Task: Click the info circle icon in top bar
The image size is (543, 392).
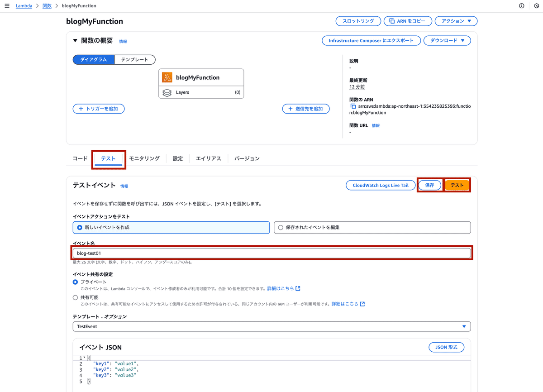Action: (x=521, y=6)
